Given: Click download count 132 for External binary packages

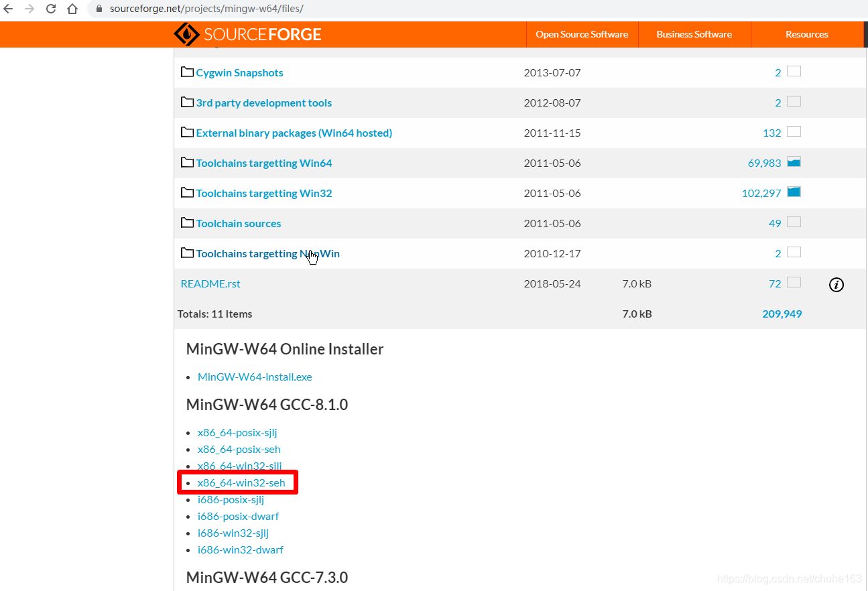Looking at the screenshot, I should 772,133.
